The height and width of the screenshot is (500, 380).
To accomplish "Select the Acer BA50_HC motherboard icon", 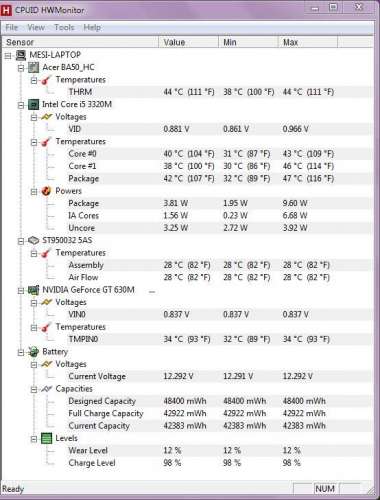I will pyautogui.click(x=33, y=67).
